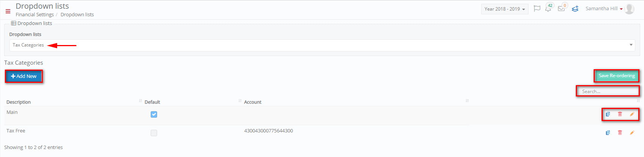
Task: Click the Add New button
Action: point(24,76)
